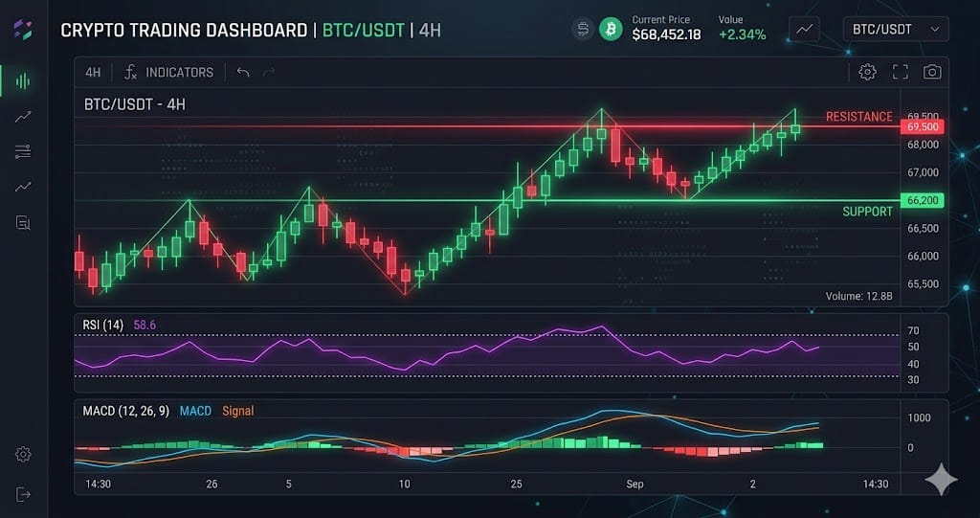
Task: Open the fx Indicators menu
Action: pyautogui.click(x=168, y=73)
